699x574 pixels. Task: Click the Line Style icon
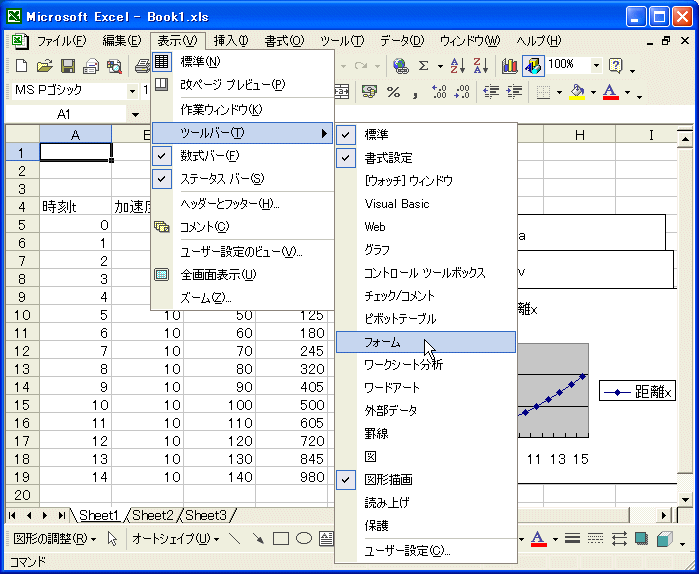click(x=572, y=539)
